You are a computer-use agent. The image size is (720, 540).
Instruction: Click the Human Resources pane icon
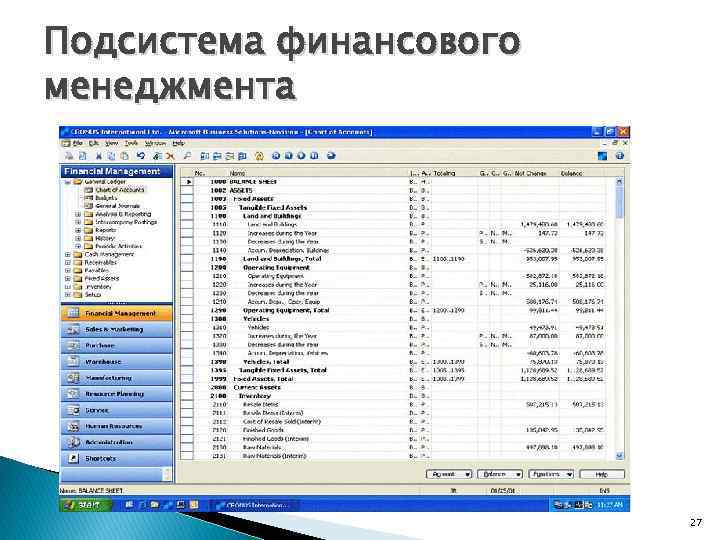click(x=73, y=426)
